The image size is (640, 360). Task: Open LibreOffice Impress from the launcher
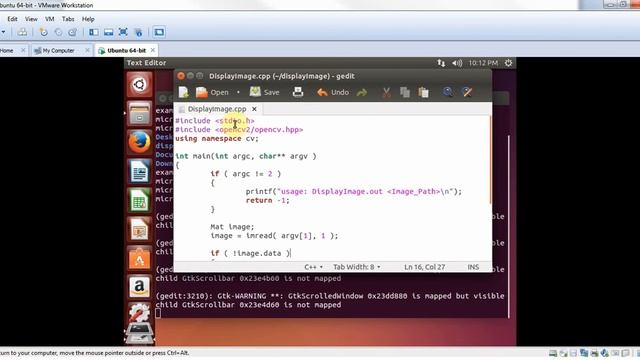coord(139,229)
